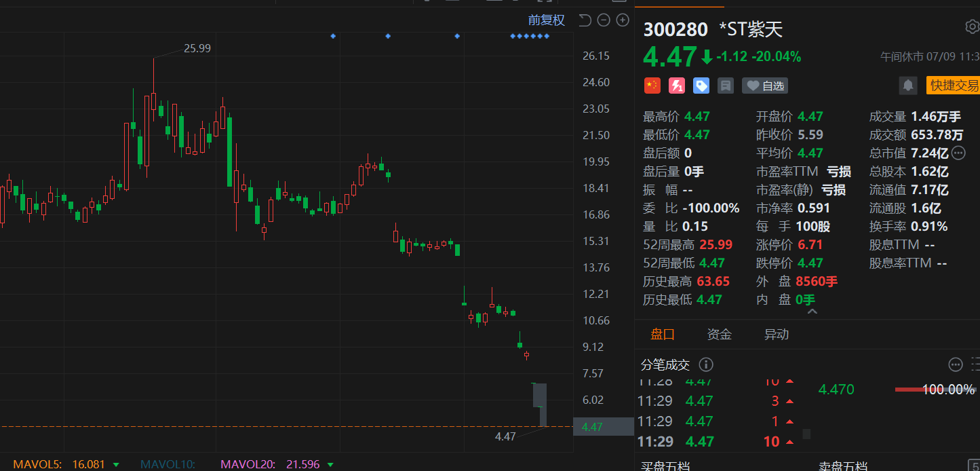Open the stock notes icon

coord(726,86)
